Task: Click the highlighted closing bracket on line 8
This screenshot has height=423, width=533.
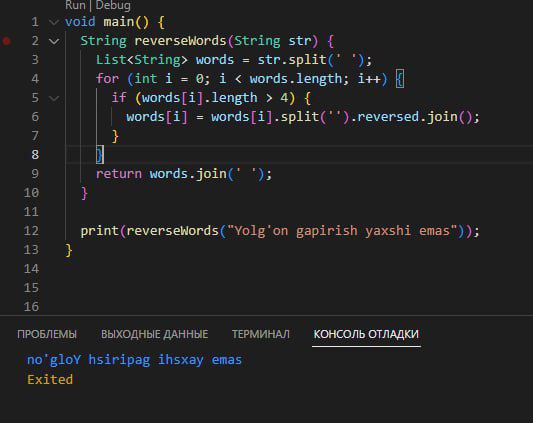Action: pos(100,155)
